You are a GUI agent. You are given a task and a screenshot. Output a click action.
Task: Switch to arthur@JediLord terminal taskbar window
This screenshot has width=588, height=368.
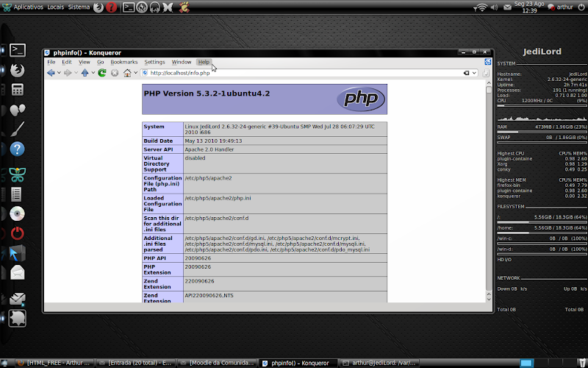coord(380,363)
